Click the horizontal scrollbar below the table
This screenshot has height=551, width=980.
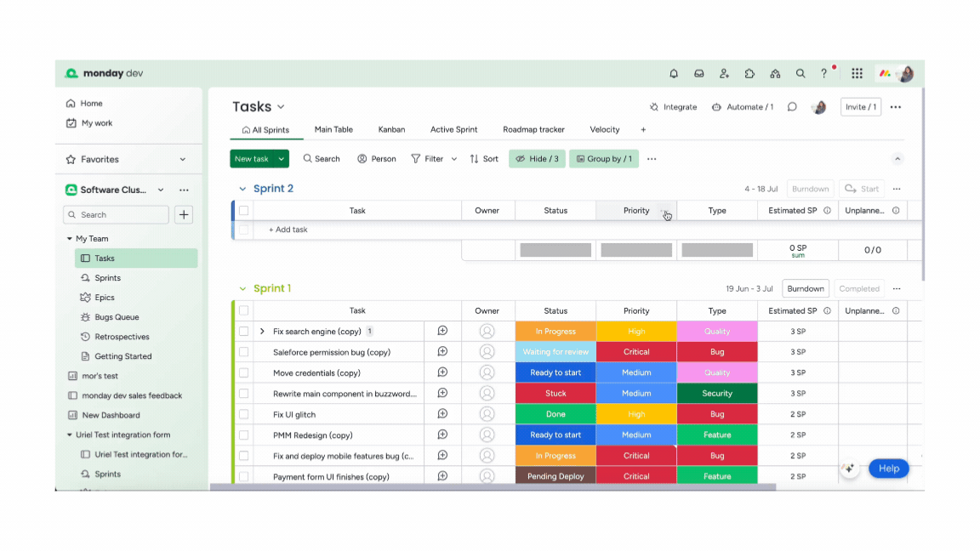(493, 486)
